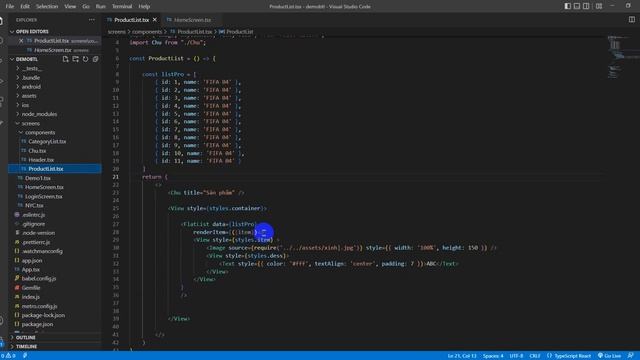Open the Edit menu
The image size is (640, 360).
pyautogui.click(x=25, y=6)
